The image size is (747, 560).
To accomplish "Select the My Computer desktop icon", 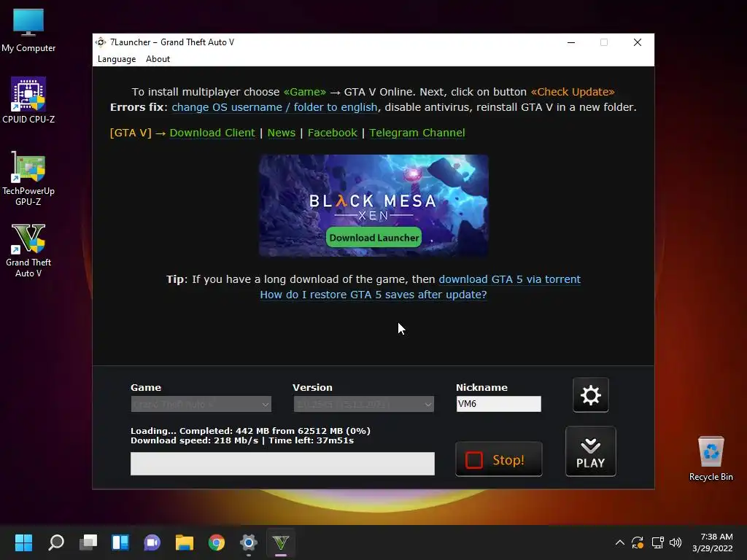I will pyautogui.click(x=28, y=31).
